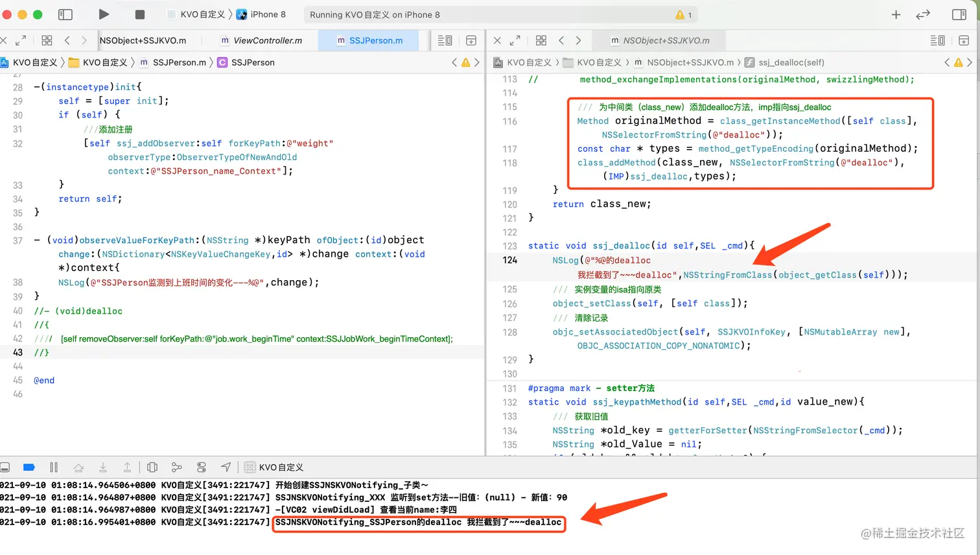Toggle the right inspector panel

959,14
